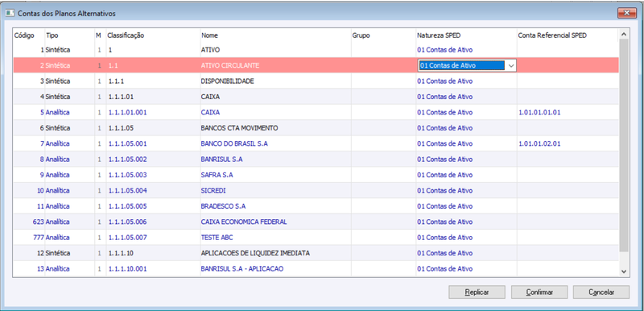The image size is (644, 311).
Task: Open the Natureza SPED dropdown arrow
Action: pyautogui.click(x=510, y=65)
